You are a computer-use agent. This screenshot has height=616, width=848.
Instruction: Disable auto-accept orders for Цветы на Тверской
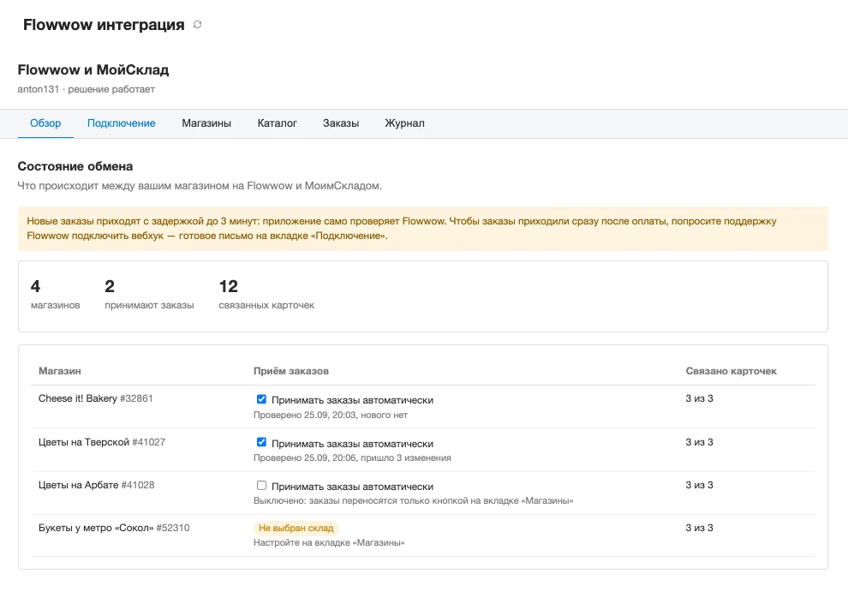261,442
